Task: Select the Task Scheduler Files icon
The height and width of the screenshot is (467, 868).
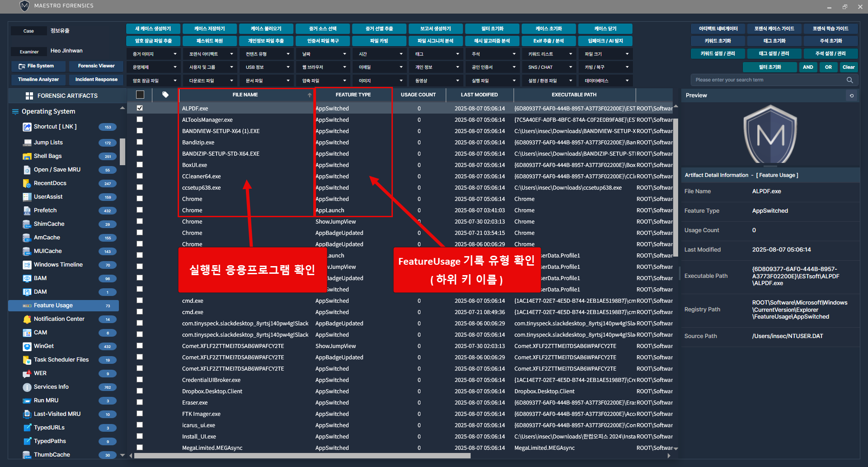Action: [x=27, y=360]
